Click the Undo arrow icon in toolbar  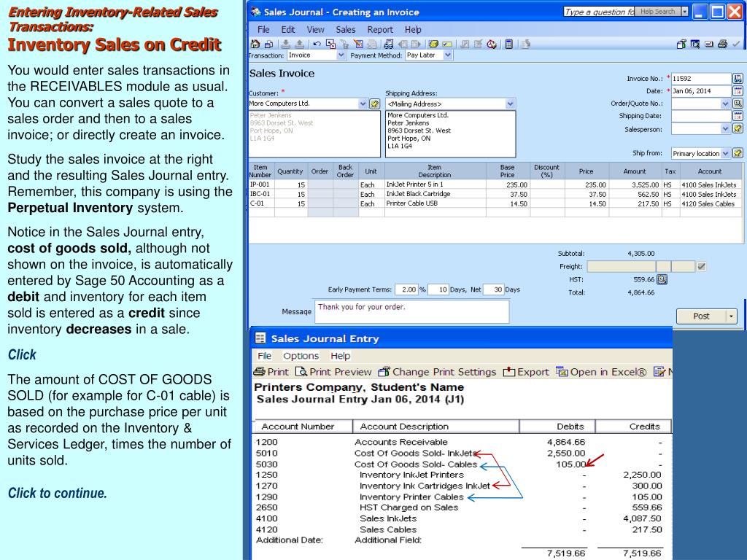(x=317, y=44)
